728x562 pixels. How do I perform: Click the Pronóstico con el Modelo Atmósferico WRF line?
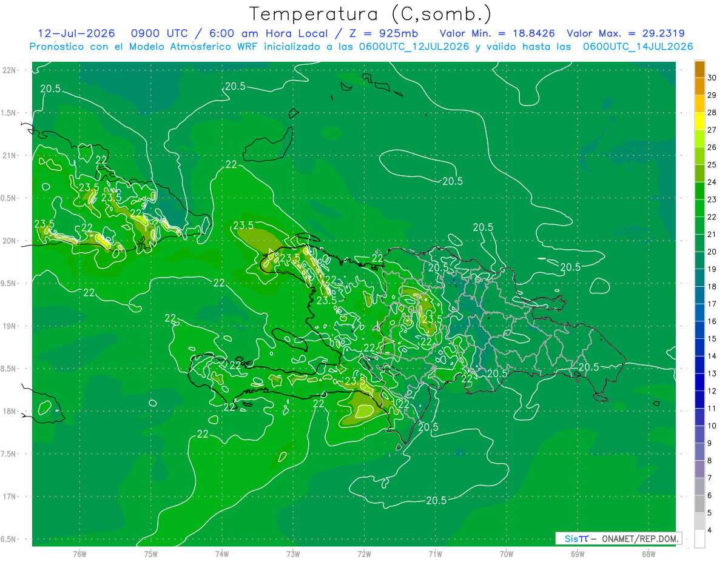pos(361,47)
